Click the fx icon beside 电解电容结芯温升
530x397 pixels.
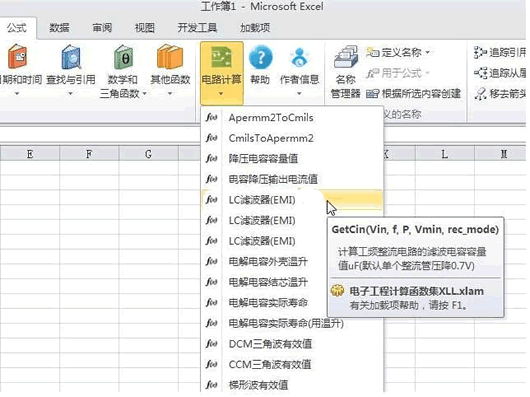(212, 282)
